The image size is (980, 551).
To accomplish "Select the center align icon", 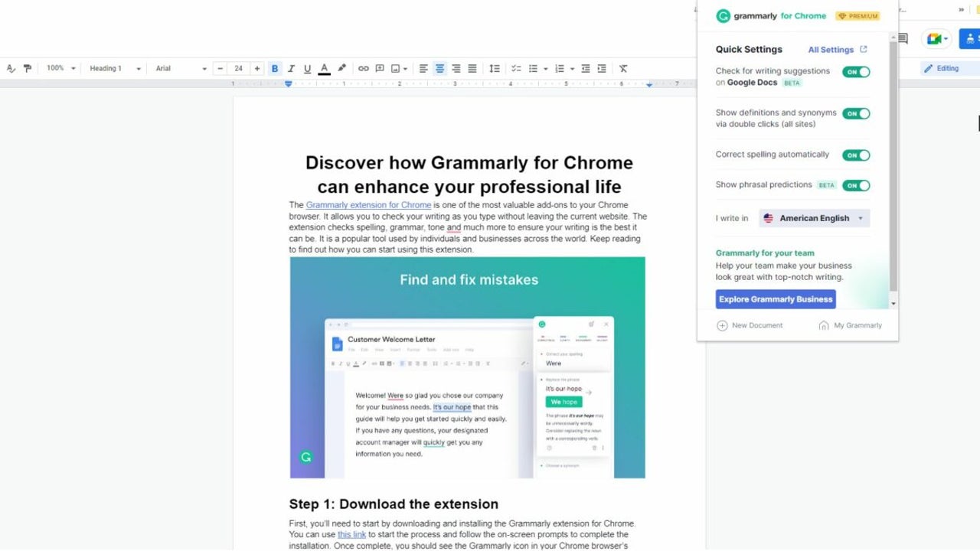I will [439, 69].
